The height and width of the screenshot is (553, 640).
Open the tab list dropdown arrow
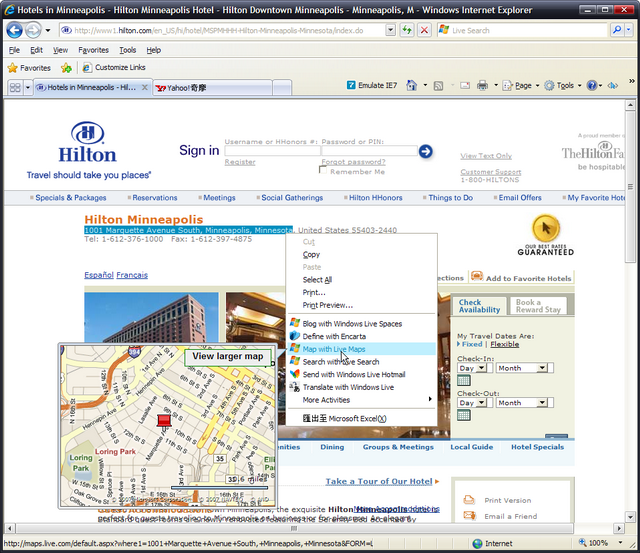tap(28, 87)
